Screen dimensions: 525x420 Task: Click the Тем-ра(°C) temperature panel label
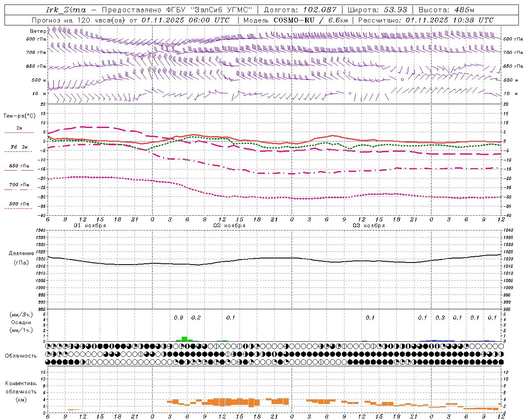click(19, 116)
